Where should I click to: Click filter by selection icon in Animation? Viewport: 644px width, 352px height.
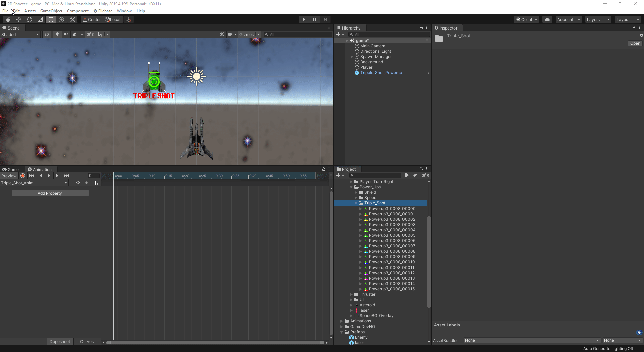point(78,183)
